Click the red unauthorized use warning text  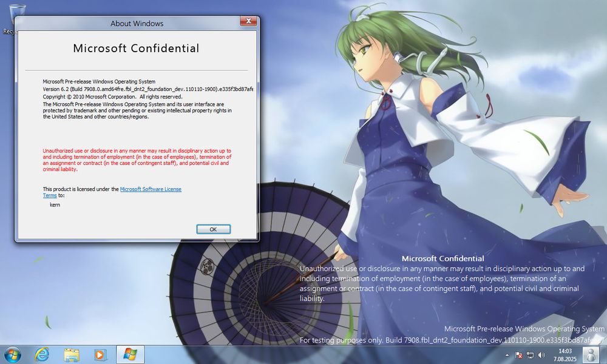point(137,160)
